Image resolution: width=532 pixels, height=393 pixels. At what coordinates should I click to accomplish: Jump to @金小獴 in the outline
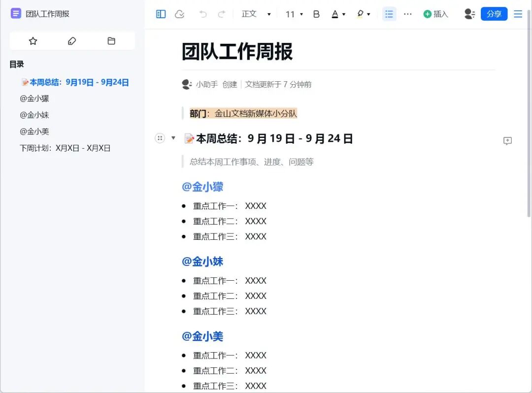pyautogui.click(x=34, y=98)
